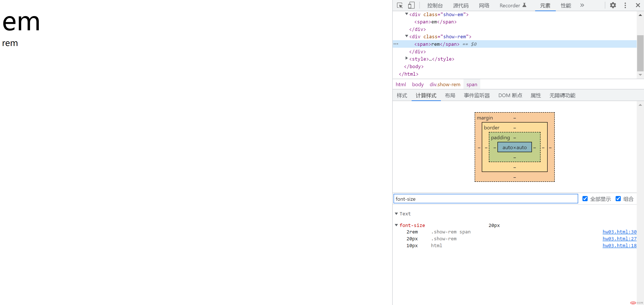
Task: Switch to the 样式 subtab
Action: click(x=402, y=95)
